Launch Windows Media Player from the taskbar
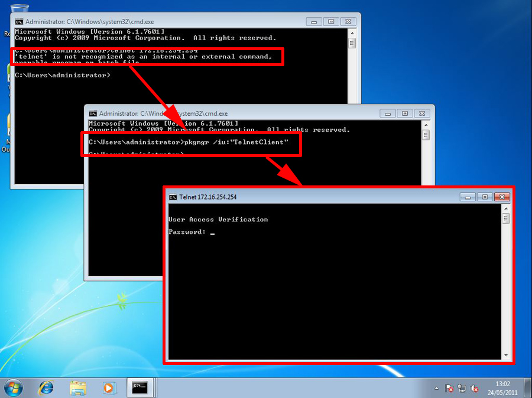Image resolution: width=532 pixels, height=398 pixels. (109, 388)
